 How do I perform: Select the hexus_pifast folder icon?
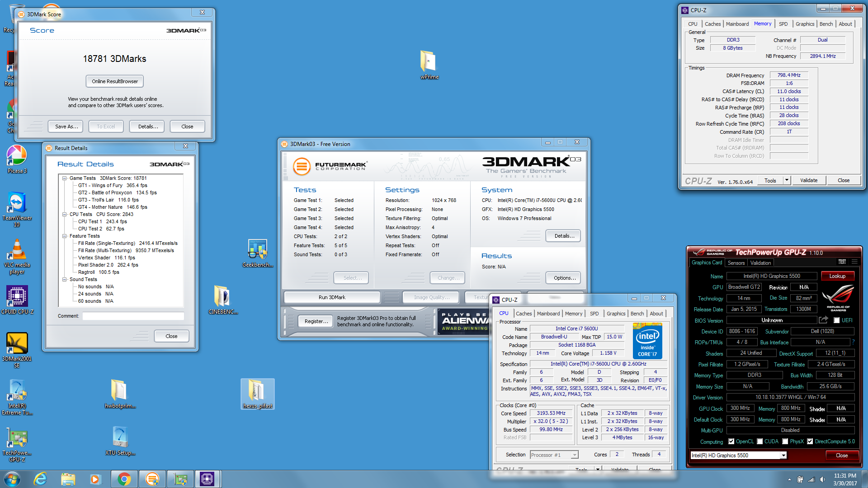coord(257,394)
